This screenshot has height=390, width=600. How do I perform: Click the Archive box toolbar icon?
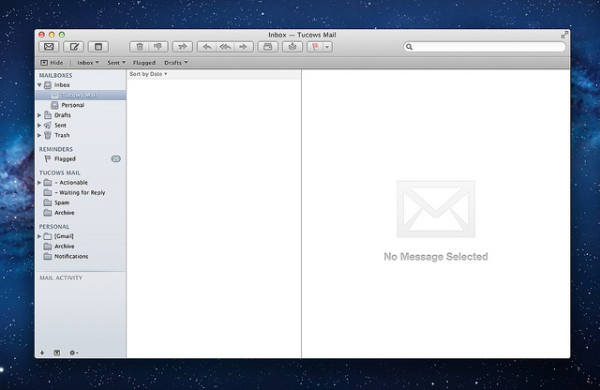[268, 47]
